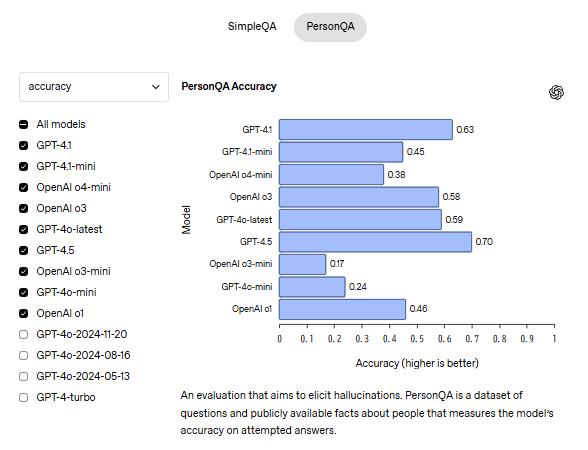Select the PersonQA tab
Viewport: 588px width, 450px height.
(330, 27)
